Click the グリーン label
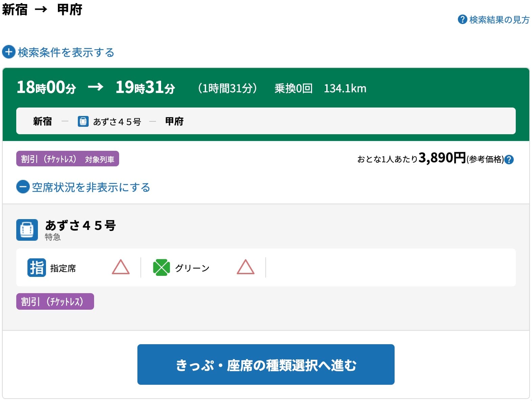Image resolution: width=532 pixels, height=401 pixels. point(192,268)
